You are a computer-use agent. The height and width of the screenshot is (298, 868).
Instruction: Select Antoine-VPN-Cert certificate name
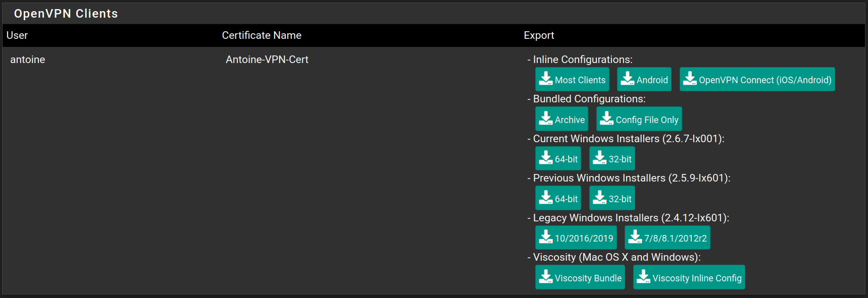coord(267,59)
